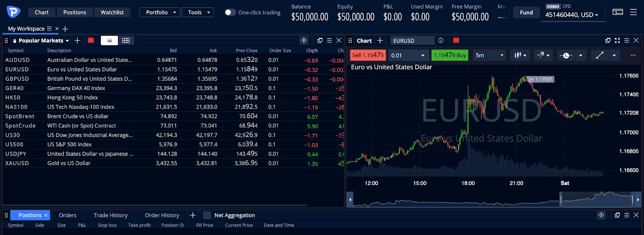Grab the Popular Markets panel drag handle
Screen dimensions: 644x235
[6, 40]
